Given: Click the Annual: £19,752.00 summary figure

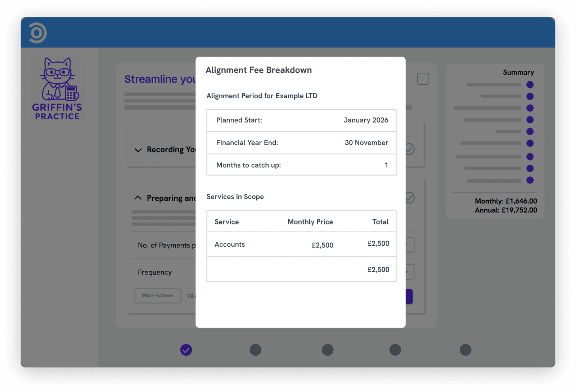Looking at the screenshot, I should [506, 210].
